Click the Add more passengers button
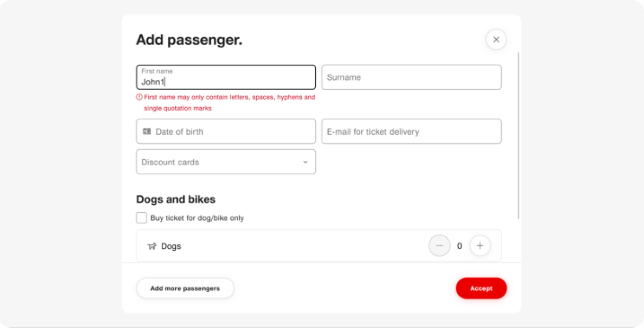 tap(185, 288)
